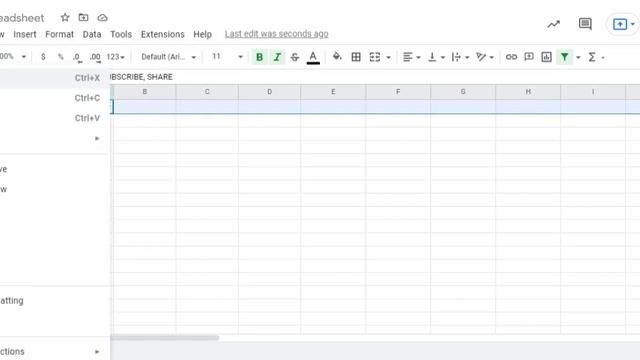Screen dimensions: 640x360
Task: Open the font family dropdown
Action: pos(168,57)
